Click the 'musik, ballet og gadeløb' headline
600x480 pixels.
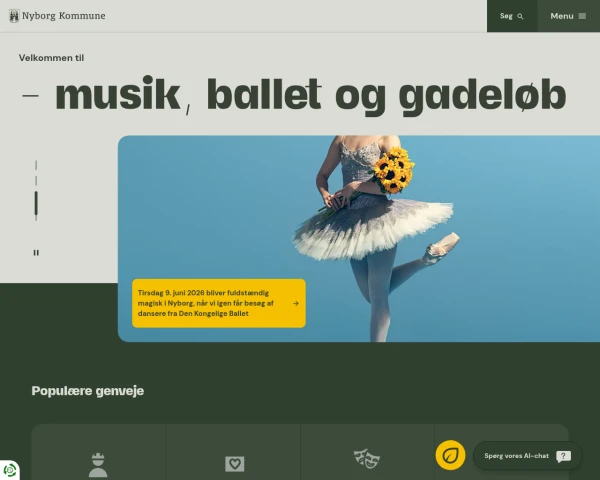(310, 95)
